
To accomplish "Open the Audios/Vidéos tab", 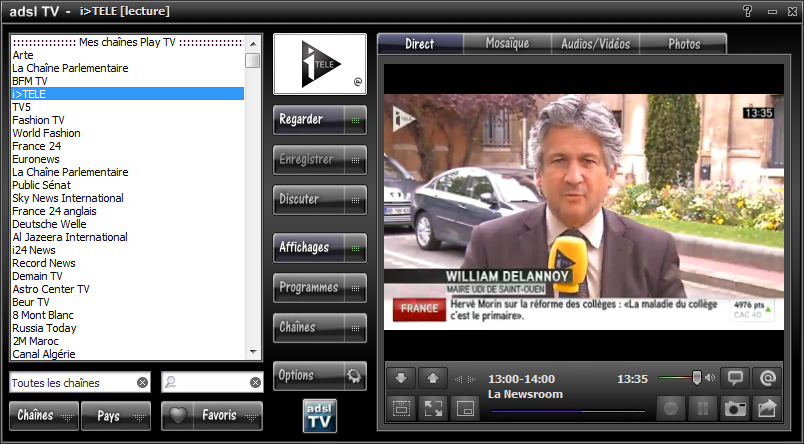I will coord(595,44).
